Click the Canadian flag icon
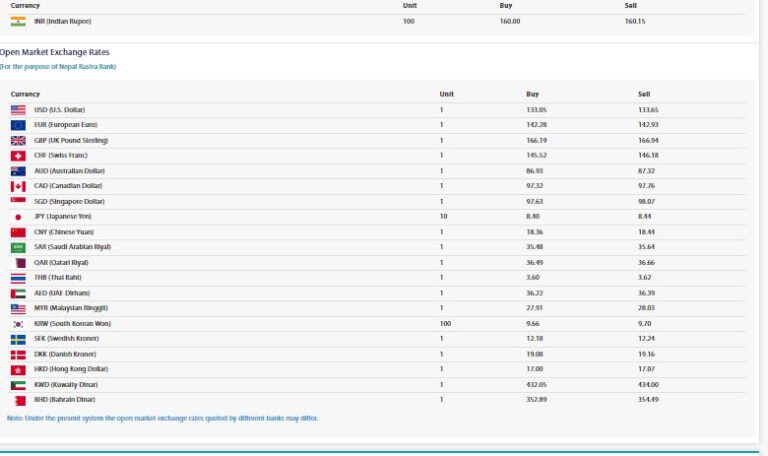This screenshot has width=768, height=456. 18,187
